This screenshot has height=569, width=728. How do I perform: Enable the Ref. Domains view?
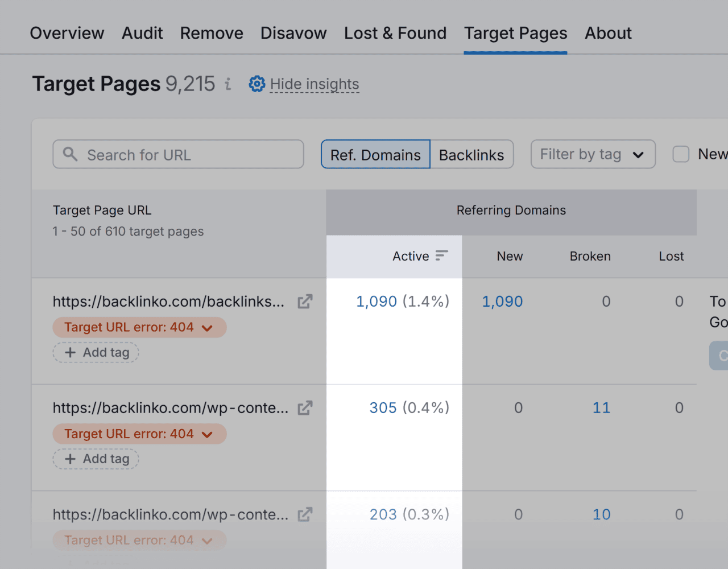(x=375, y=154)
